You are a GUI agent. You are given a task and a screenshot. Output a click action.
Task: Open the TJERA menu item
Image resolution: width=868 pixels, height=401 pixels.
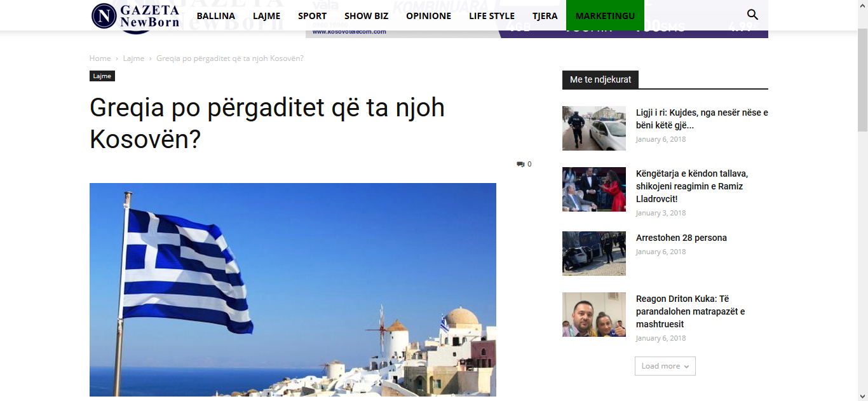pos(545,16)
